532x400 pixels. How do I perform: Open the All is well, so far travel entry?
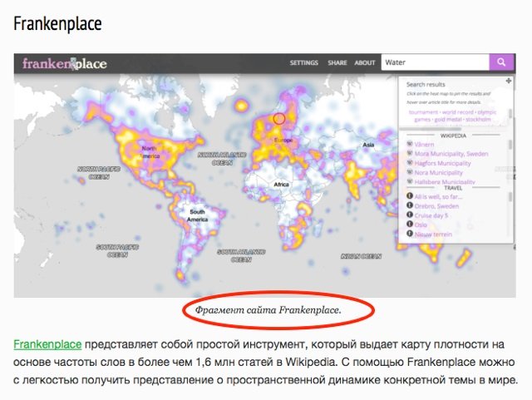point(438,196)
